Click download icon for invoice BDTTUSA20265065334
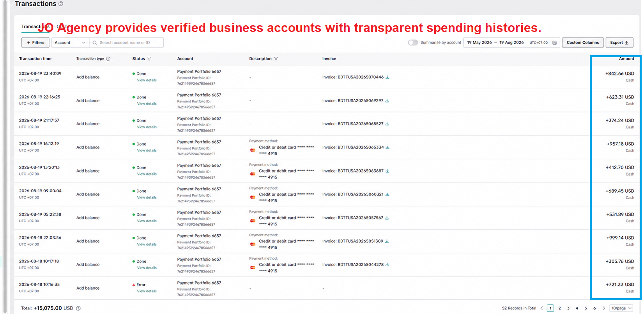644x320 pixels. (387, 148)
